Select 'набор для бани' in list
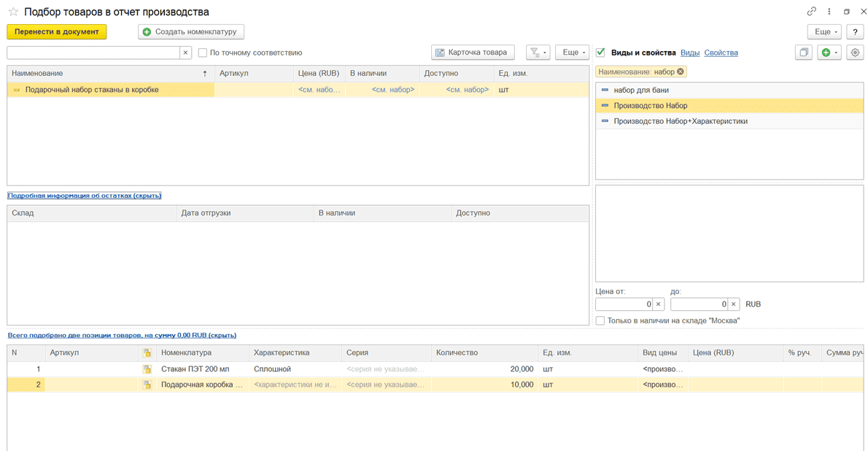The image size is (868, 451). [x=640, y=90]
